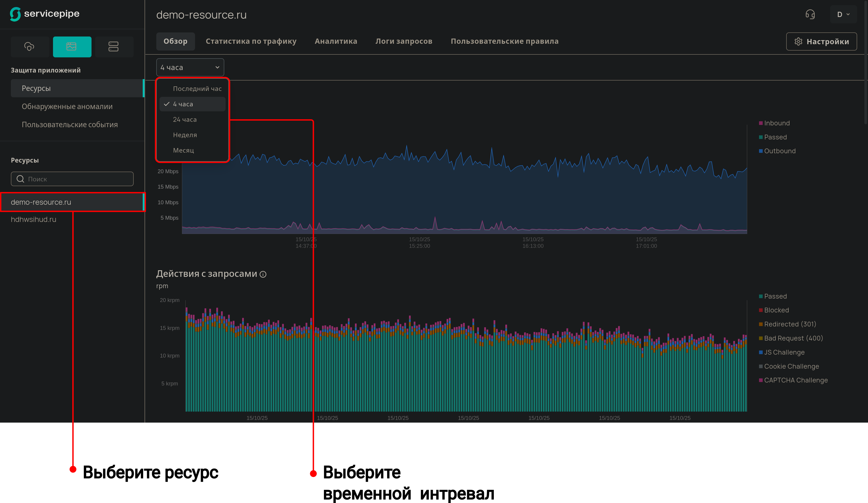
Task: Toggle Bad Request (400) legend entry
Action: point(791,338)
